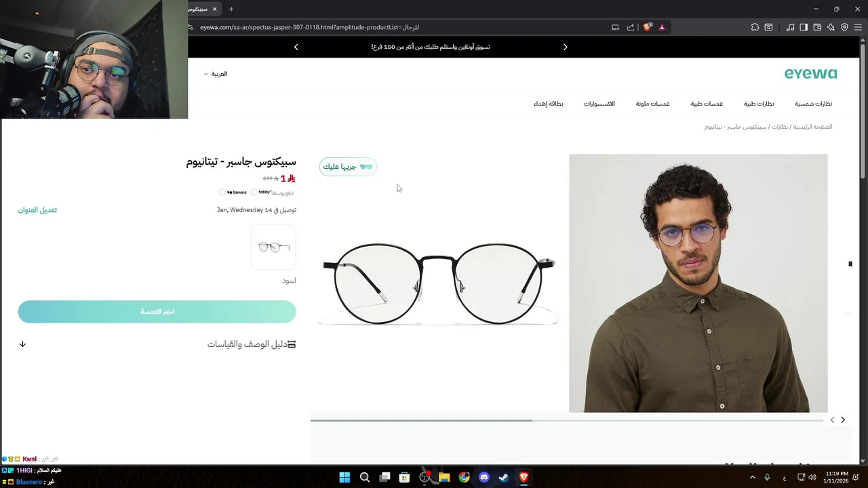Click the volume speaker icon in tray
This screenshot has height=488, width=868.
tap(812, 477)
